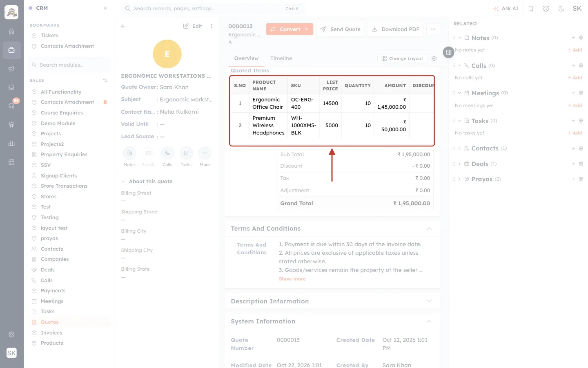The image size is (588, 368).
Task: Open the headset support icon with badge
Action: click(11, 106)
